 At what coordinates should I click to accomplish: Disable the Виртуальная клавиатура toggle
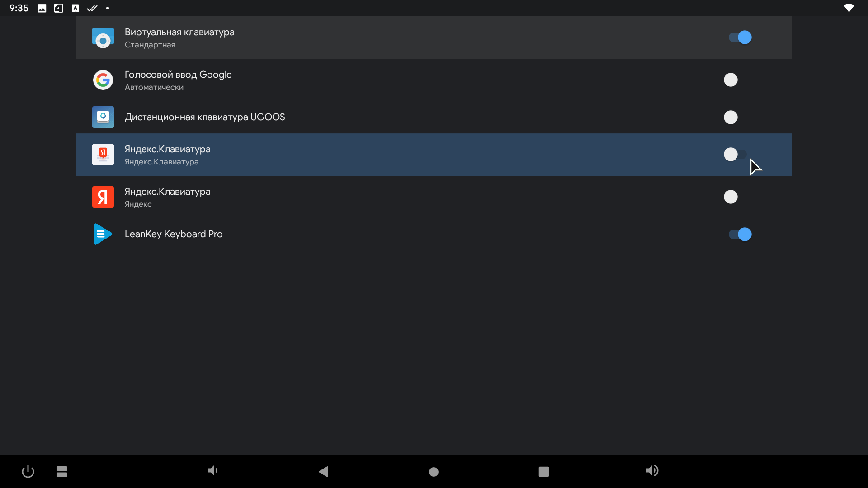click(740, 38)
